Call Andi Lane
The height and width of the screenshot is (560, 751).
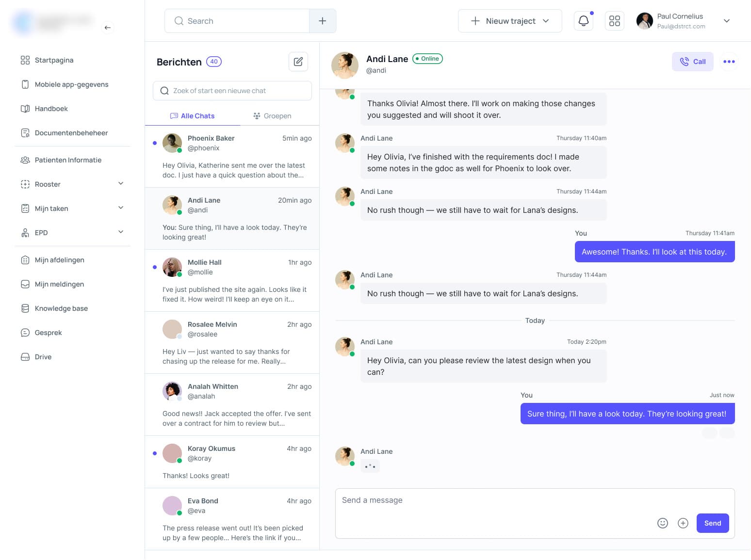[x=692, y=62]
